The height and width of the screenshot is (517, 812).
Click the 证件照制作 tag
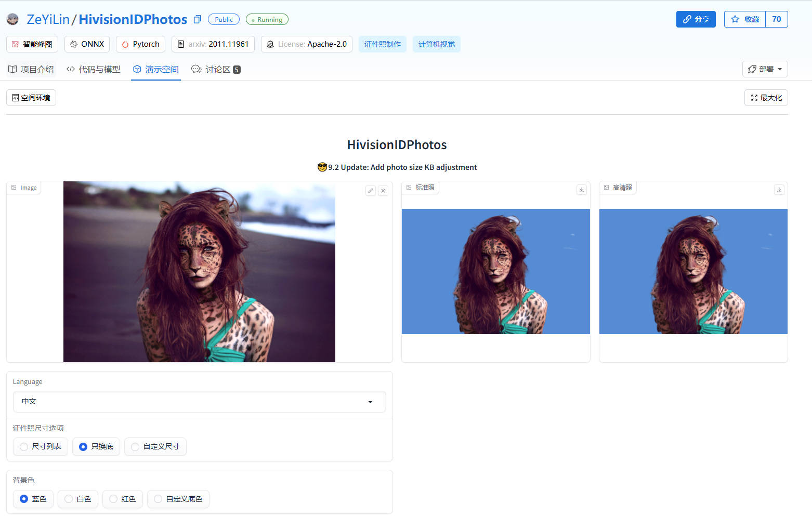pyautogui.click(x=383, y=44)
